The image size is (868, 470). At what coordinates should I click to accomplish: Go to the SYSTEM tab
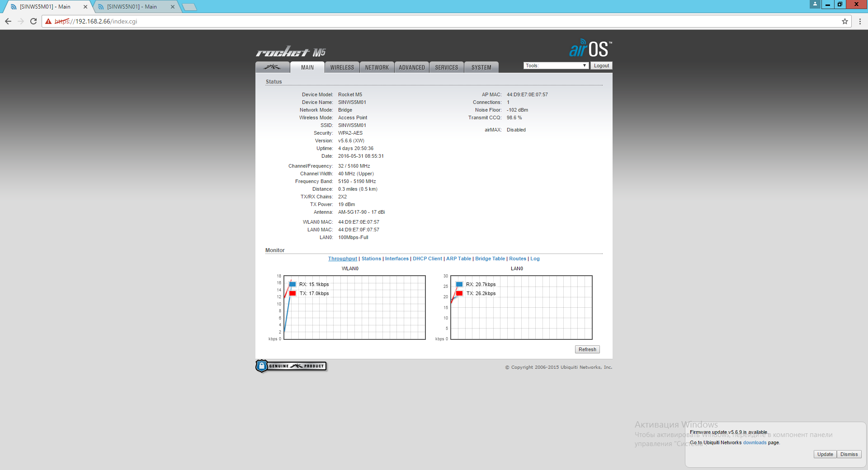pyautogui.click(x=481, y=67)
